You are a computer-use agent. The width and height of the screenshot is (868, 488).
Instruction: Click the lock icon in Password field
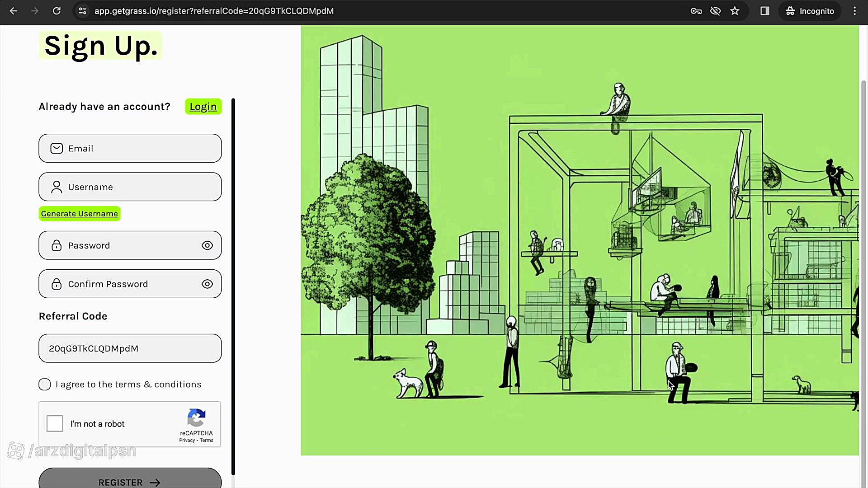click(x=57, y=245)
